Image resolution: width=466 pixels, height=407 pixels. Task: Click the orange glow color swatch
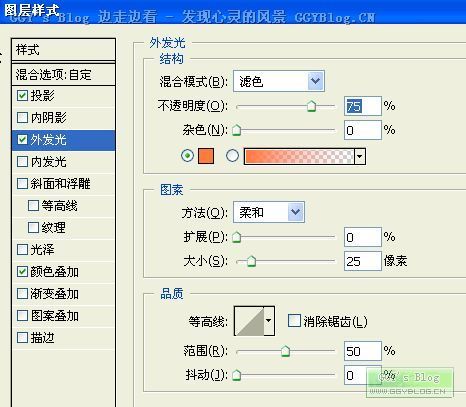pos(206,156)
